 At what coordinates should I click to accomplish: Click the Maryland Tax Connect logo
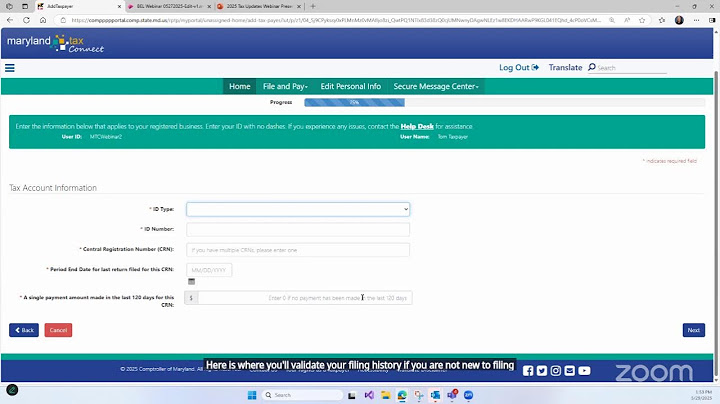point(55,44)
